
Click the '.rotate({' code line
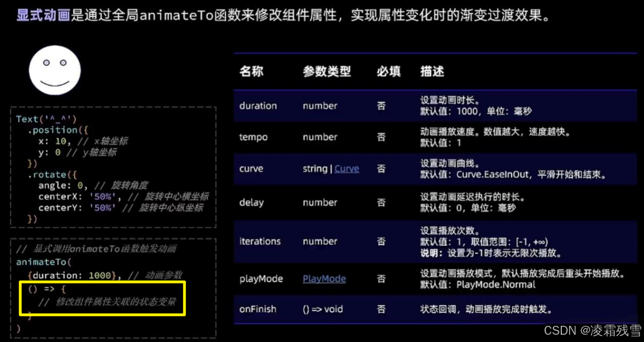[x=53, y=175]
